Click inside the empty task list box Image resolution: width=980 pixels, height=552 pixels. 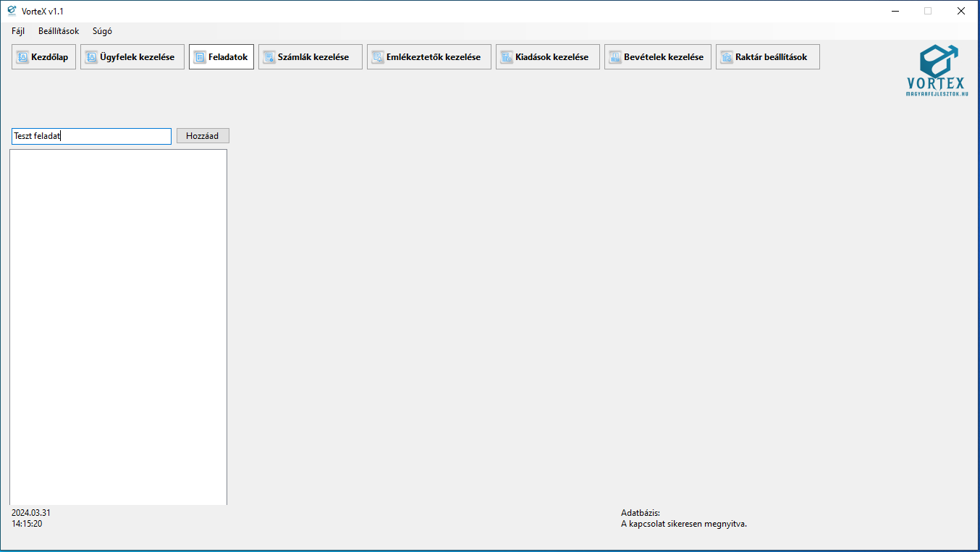point(118,326)
